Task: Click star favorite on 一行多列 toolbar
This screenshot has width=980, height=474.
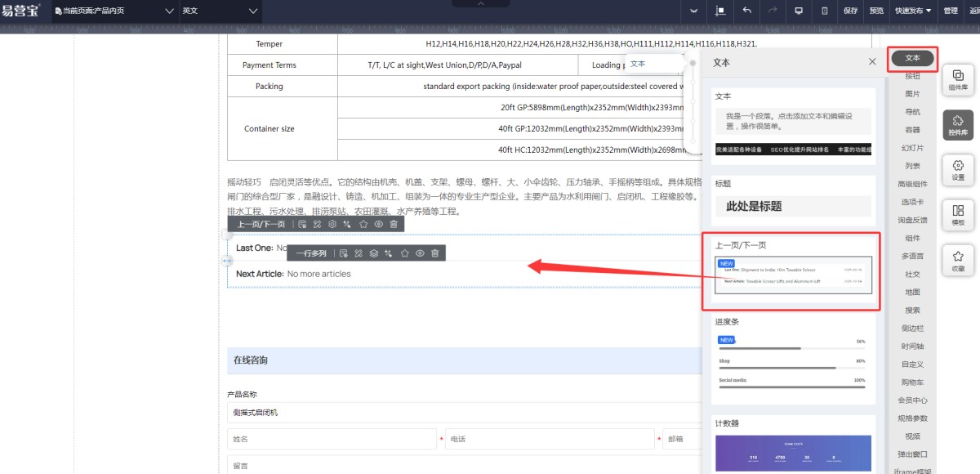Action: 404,253
